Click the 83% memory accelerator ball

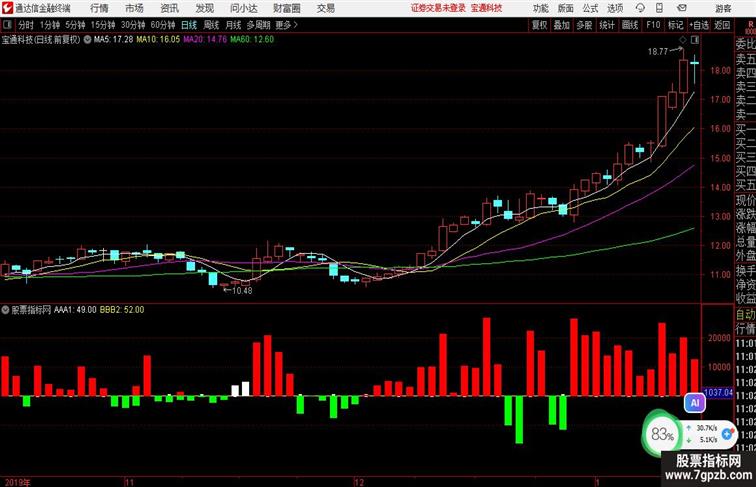click(662, 434)
